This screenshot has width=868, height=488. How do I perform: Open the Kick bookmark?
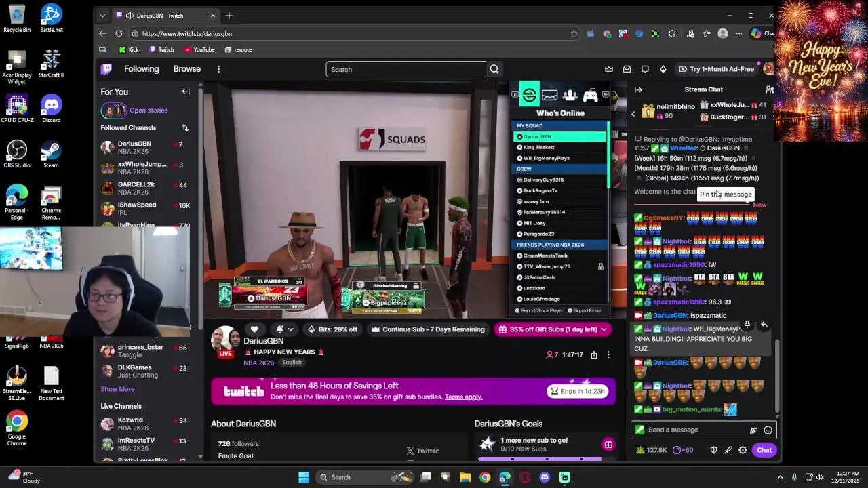(128, 49)
